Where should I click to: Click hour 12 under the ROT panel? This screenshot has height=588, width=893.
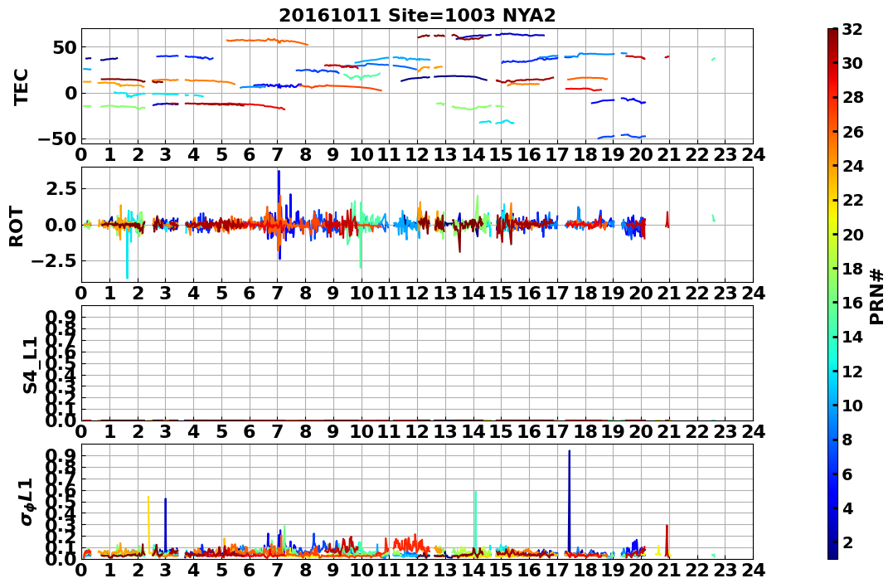coord(417,294)
